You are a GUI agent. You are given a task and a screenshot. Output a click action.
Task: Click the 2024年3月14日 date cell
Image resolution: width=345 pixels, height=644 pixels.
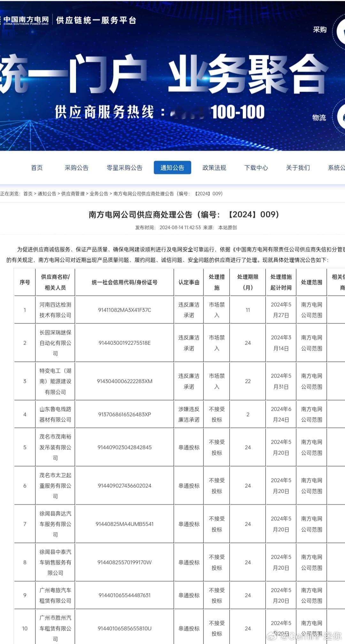[x=281, y=343]
